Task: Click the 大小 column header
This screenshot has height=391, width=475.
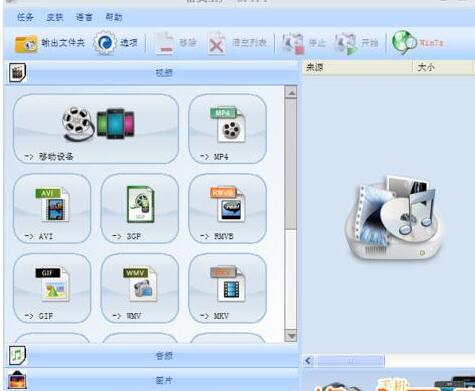Action: (x=443, y=67)
